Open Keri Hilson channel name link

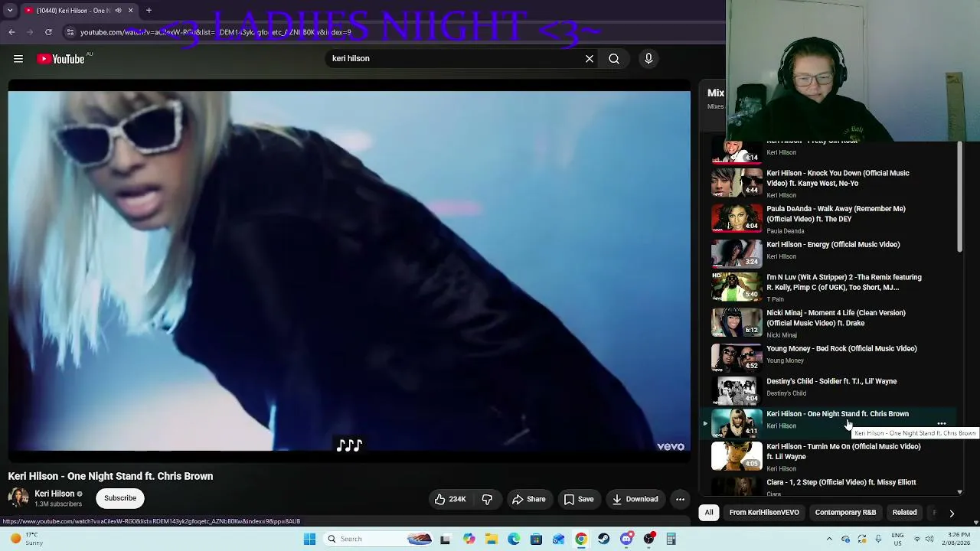pyautogui.click(x=54, y=494)
